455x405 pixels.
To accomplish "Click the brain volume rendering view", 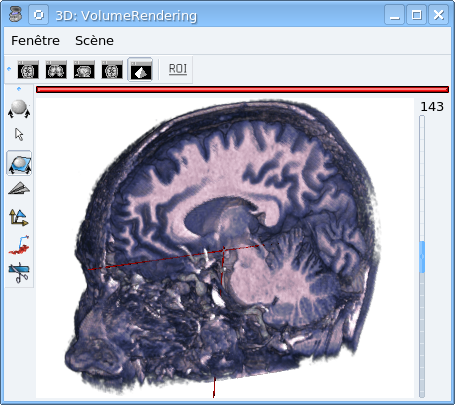I will click(x=225, y=248).
